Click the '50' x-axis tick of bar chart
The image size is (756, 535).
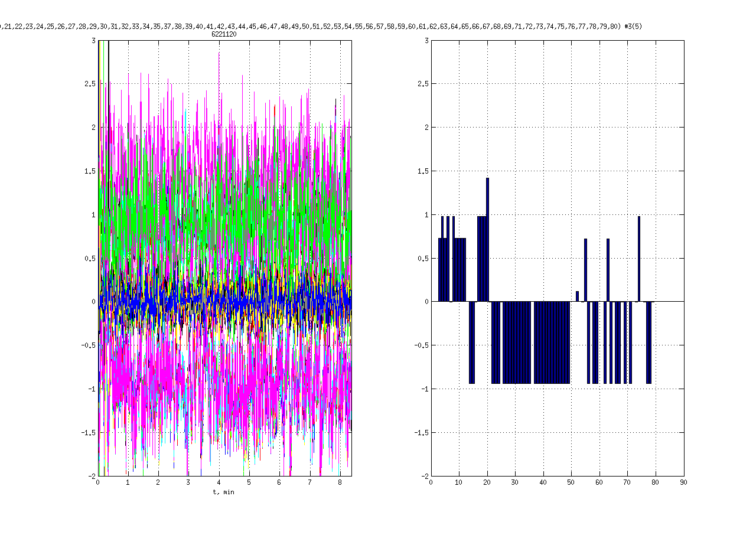click(x=571, y=483)
